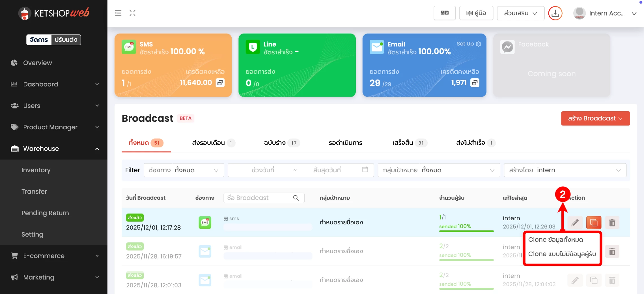Click the orange clone icon in first row
Image resolution: width=644 pixels, height=294 pixels.
point(593,223)
